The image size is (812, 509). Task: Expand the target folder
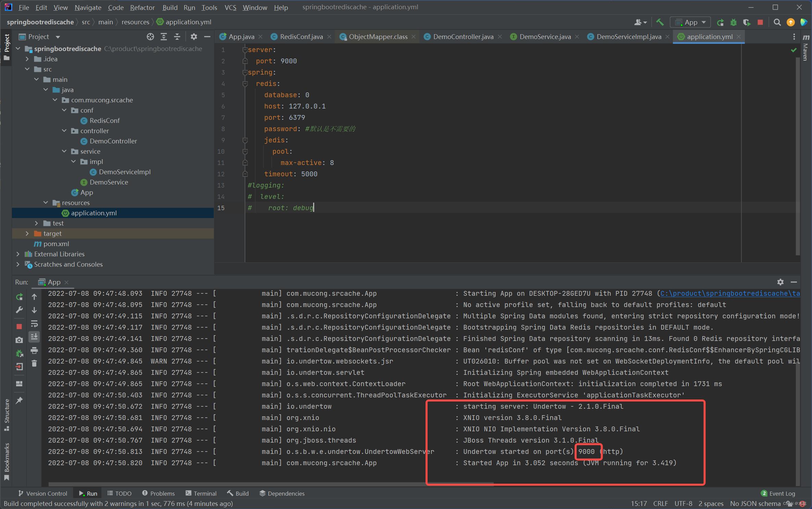27,233
